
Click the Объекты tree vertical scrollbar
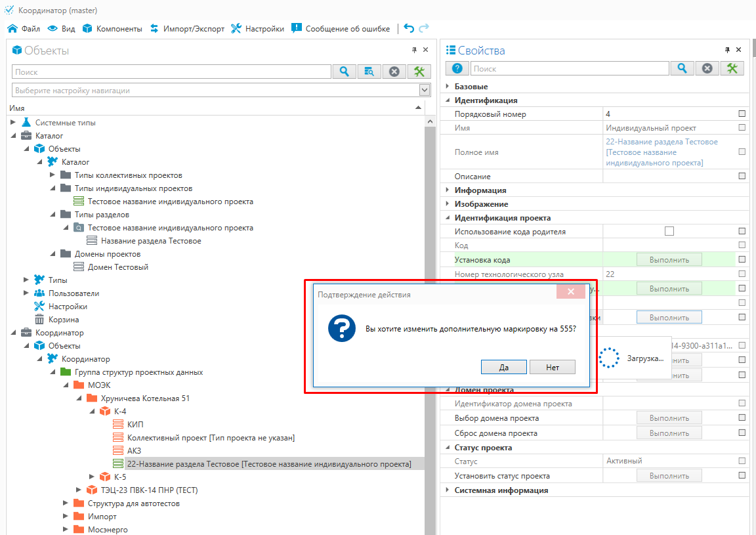[x=430, y=328]
